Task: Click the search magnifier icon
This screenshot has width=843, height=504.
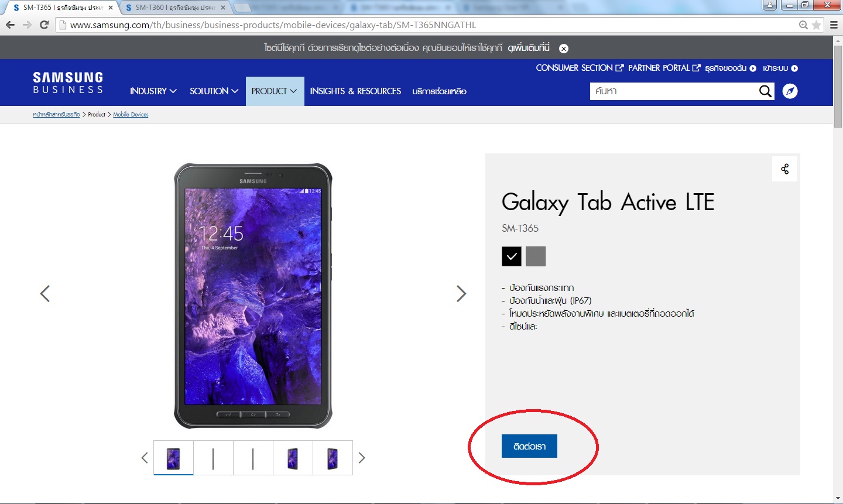Action: (765, 91)
